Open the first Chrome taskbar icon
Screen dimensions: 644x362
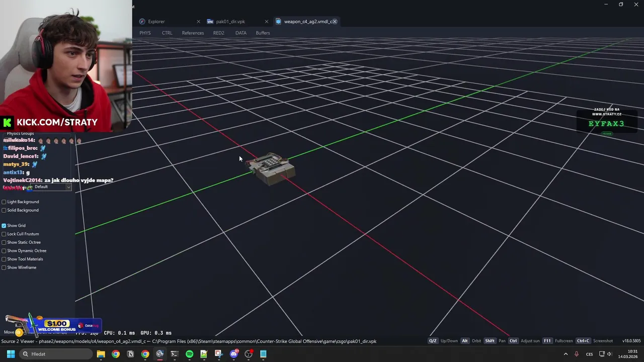coord(116,354)
